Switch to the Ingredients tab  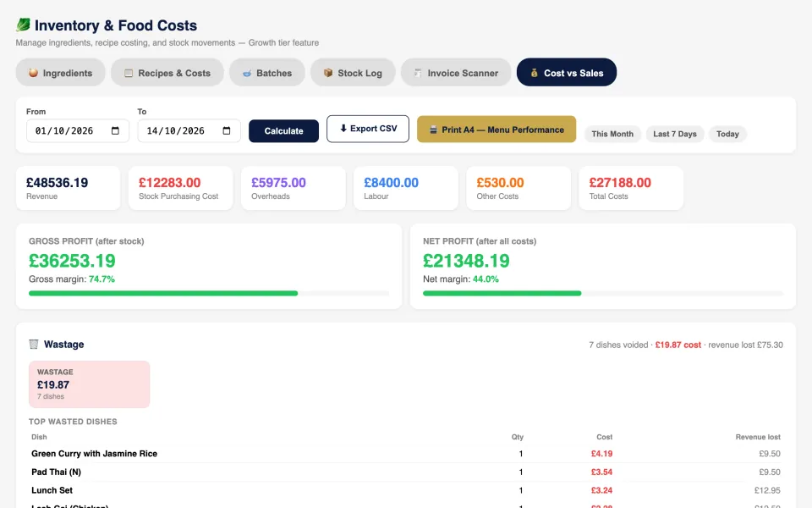coord(61,73)
